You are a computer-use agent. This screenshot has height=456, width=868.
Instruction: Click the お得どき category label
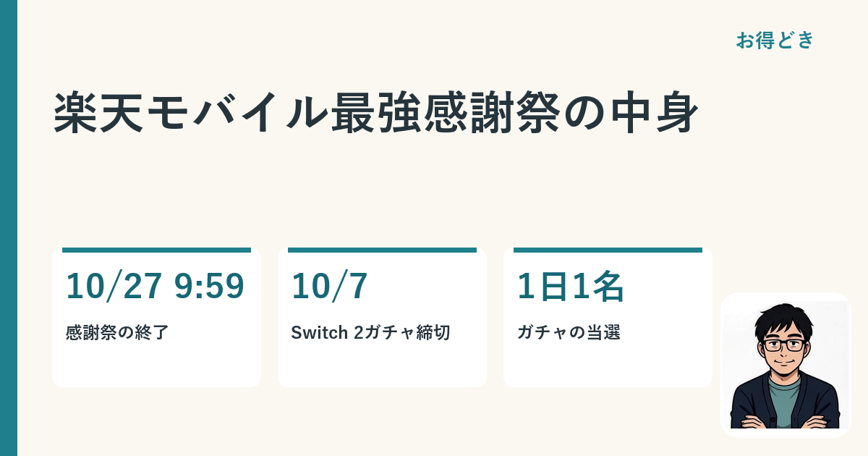(x=775, y=41)
